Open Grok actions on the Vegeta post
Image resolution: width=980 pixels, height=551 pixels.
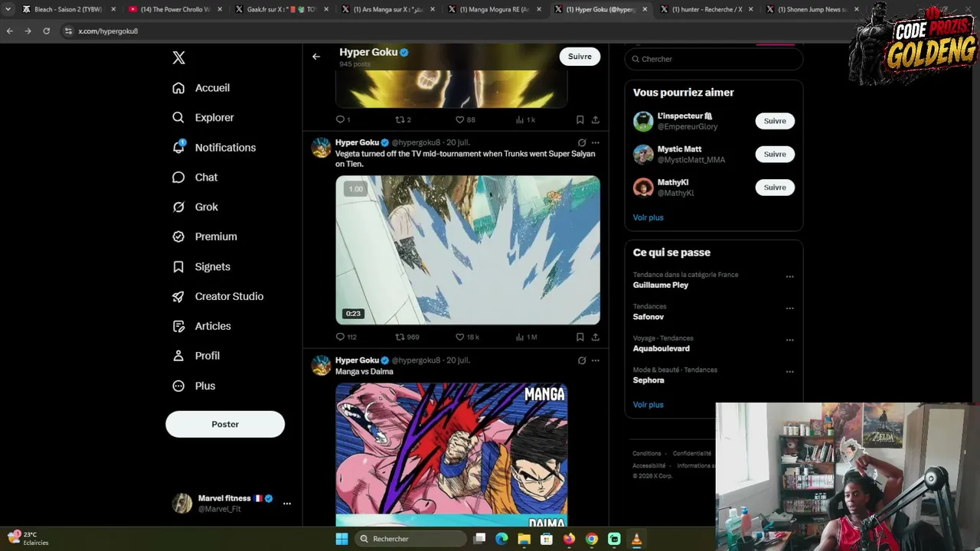point(582,142)
